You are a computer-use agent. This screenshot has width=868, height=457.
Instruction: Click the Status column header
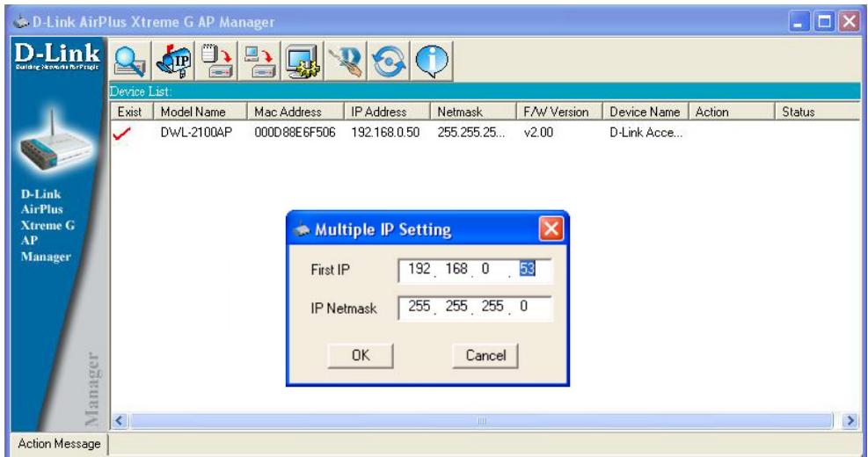[818, 112]
